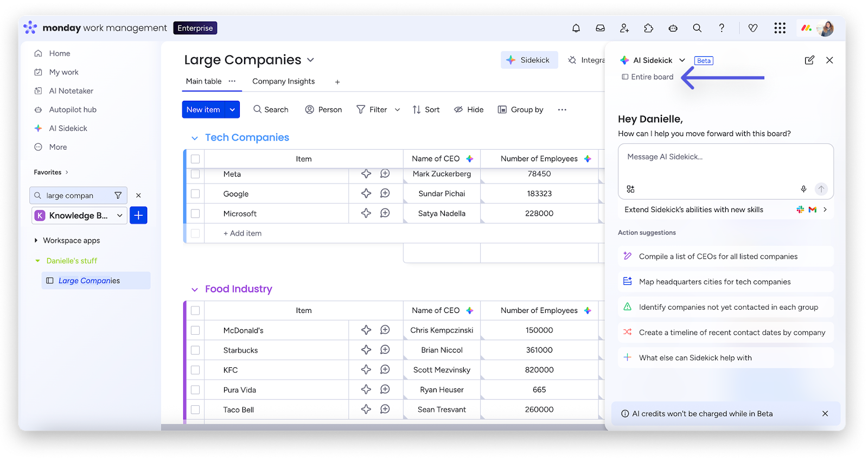Click the search magnifier in top bar
Screen dimensions: 868x460
click(697, 28)
